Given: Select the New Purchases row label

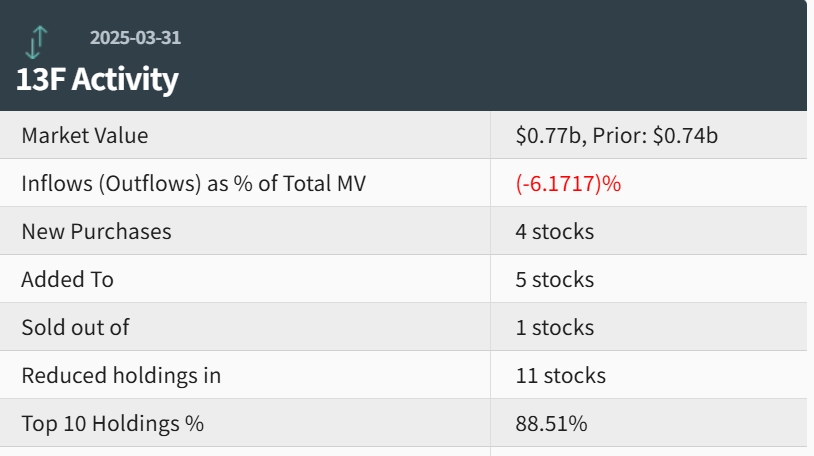Looking at the screenshot, I should tap(96, 232).
